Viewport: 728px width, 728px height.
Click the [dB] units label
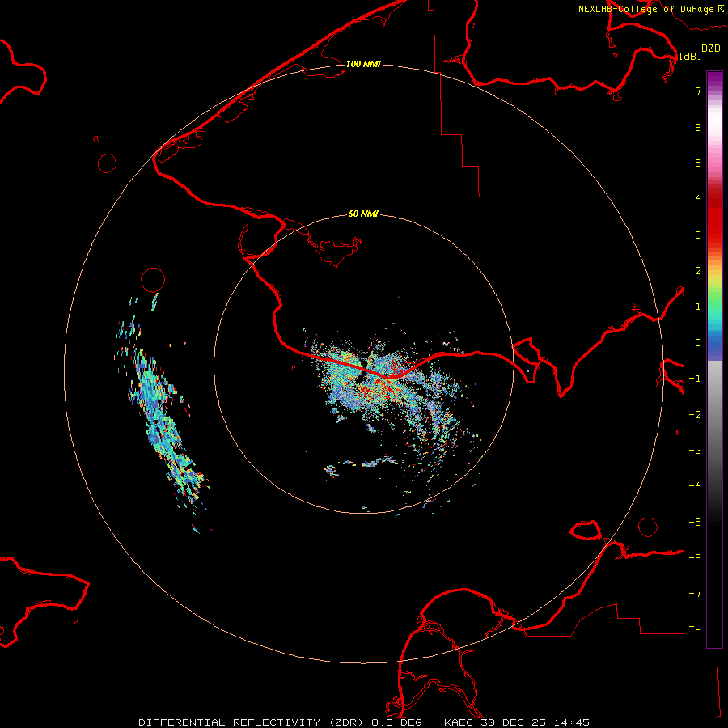pyautogui.click(x=690, y=56)
